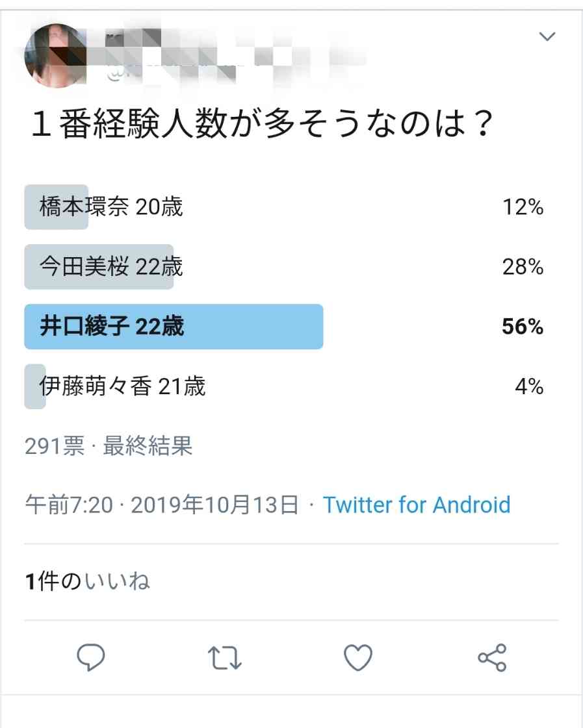Expand the tweet options chevron
This screenshot has height=728, width=583.
(547, 36)
